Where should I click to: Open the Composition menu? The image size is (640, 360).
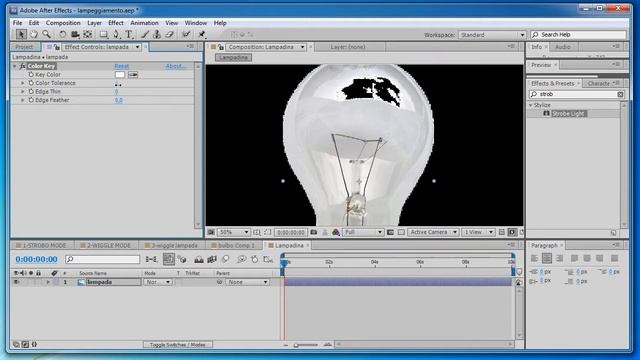tap(63, 23)
